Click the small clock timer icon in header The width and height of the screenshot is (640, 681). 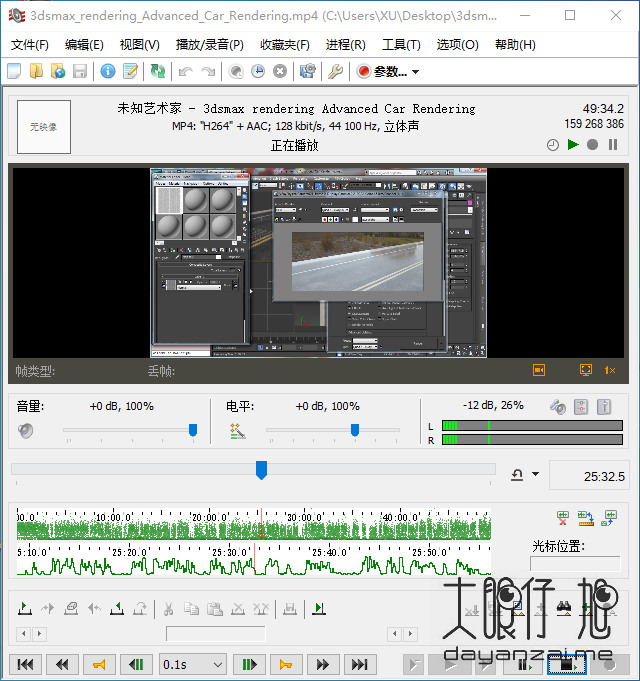[553, 145]
